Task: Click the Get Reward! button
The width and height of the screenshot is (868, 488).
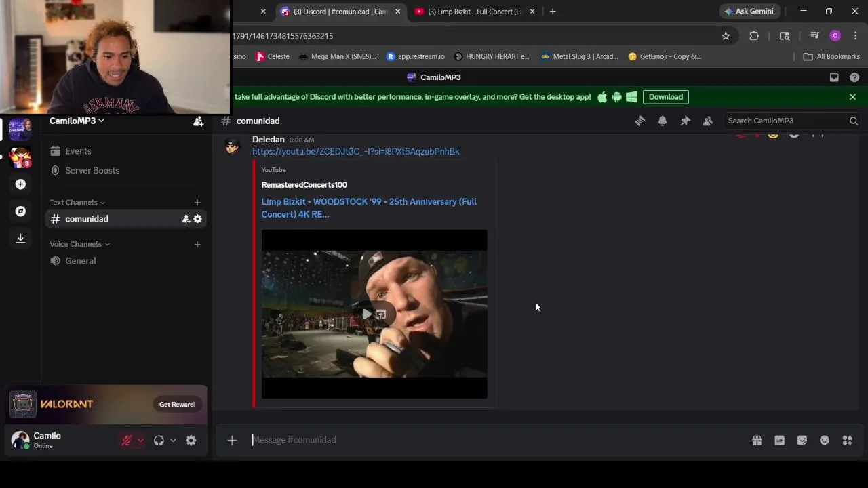Action: coord(177,405)
